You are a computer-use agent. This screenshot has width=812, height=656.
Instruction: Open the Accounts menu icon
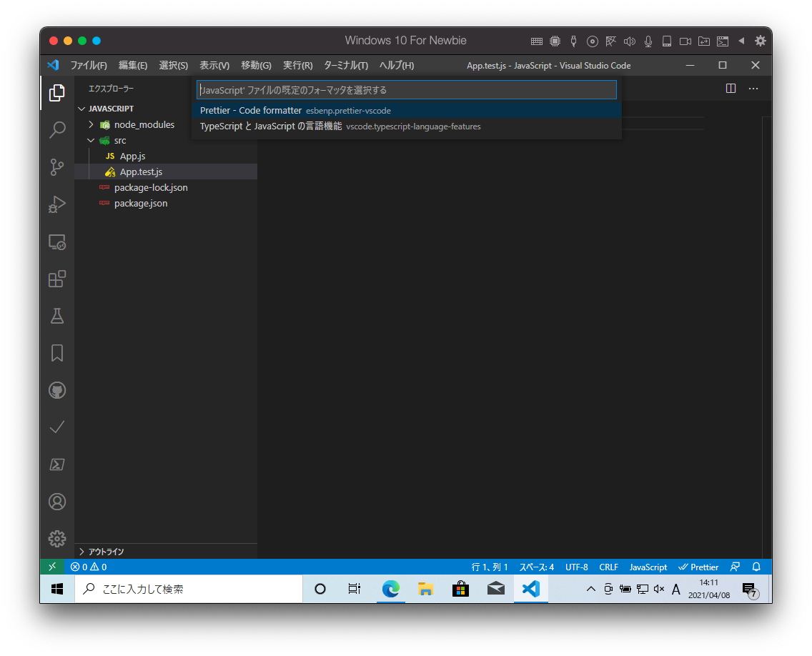(x=57, y=502)
